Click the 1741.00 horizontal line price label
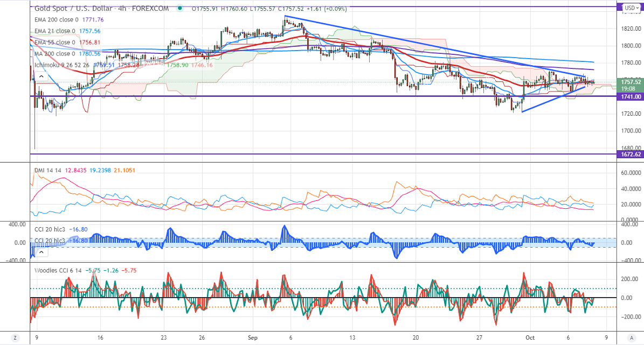The width and height of the screenshot is (644, 345). (x=631, y=97)
